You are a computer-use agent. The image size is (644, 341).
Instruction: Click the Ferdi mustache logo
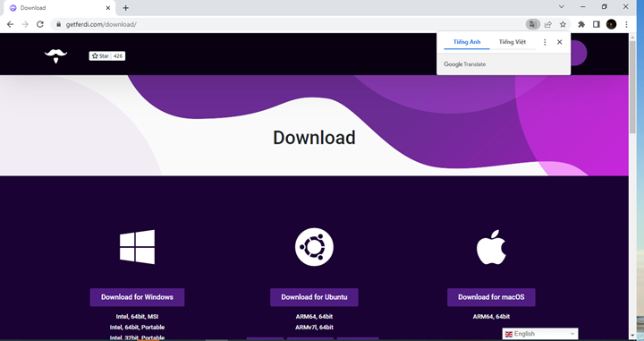[x=55, y=55]
